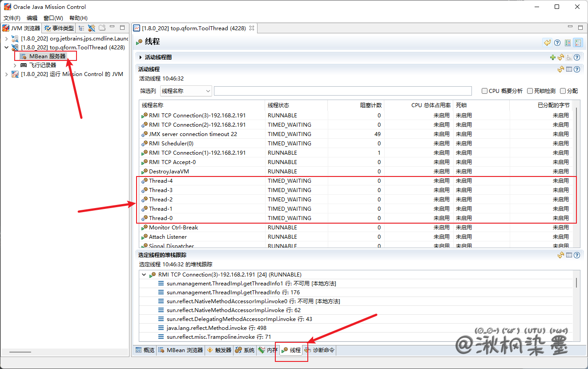Viewport: 588px width, 369px height.
Task: Switch to the 内存 tab
Action: click(268, 350)
